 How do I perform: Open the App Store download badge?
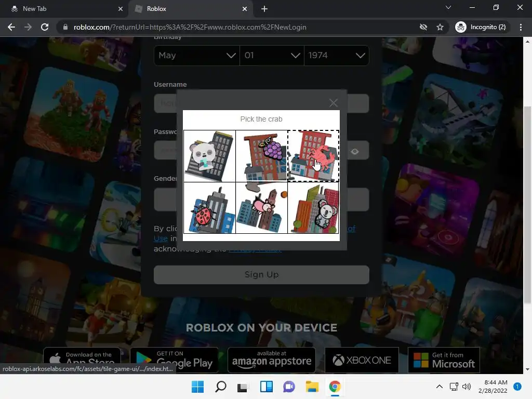point(82,360)
